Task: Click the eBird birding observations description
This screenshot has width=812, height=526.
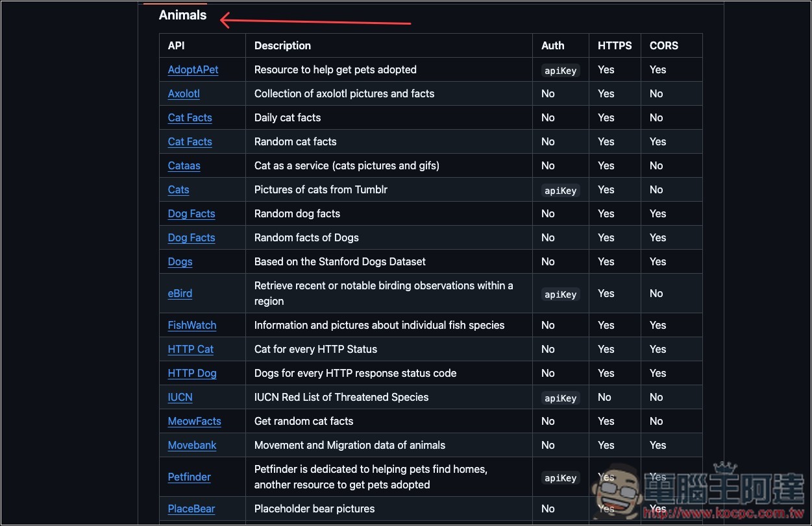Action: [x=384, y=294]
